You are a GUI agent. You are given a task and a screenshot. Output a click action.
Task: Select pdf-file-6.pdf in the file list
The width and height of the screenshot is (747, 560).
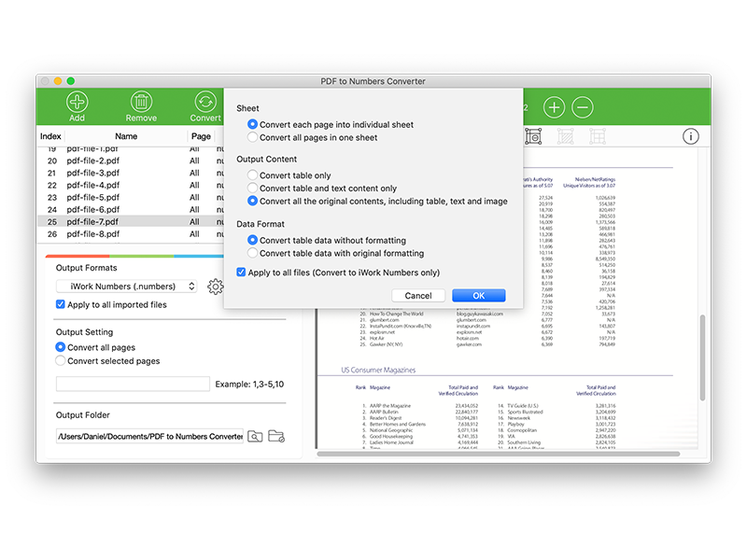[x=131, y=209]
